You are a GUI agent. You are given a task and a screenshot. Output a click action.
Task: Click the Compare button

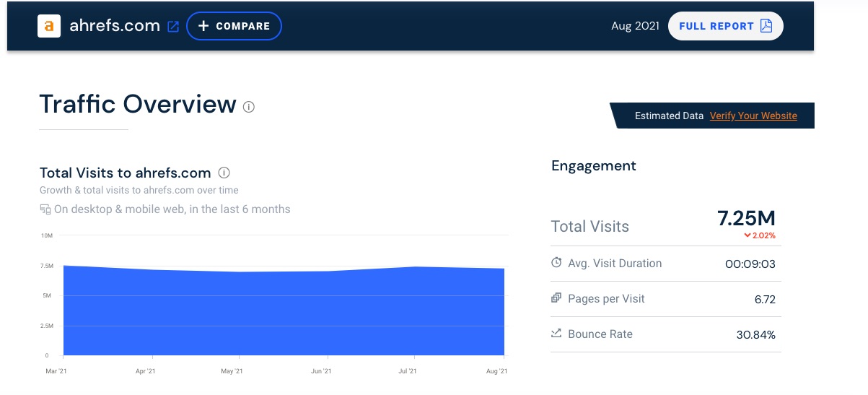[234, 26]
